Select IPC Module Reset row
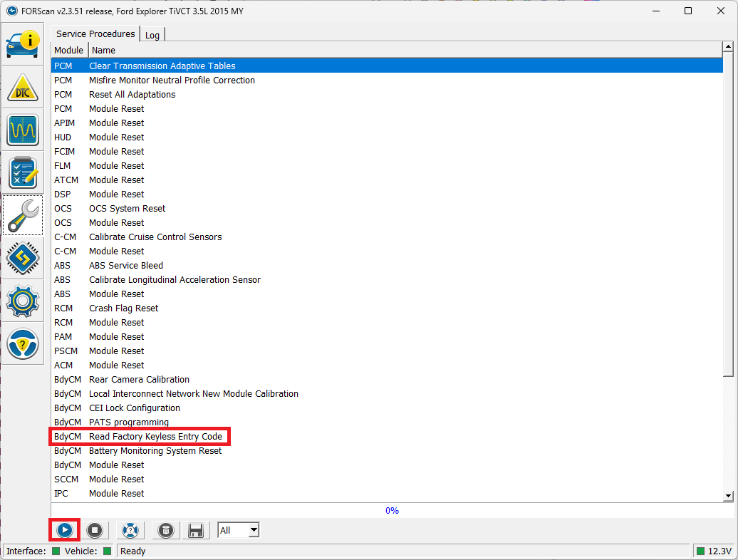 tap(387, 493)
